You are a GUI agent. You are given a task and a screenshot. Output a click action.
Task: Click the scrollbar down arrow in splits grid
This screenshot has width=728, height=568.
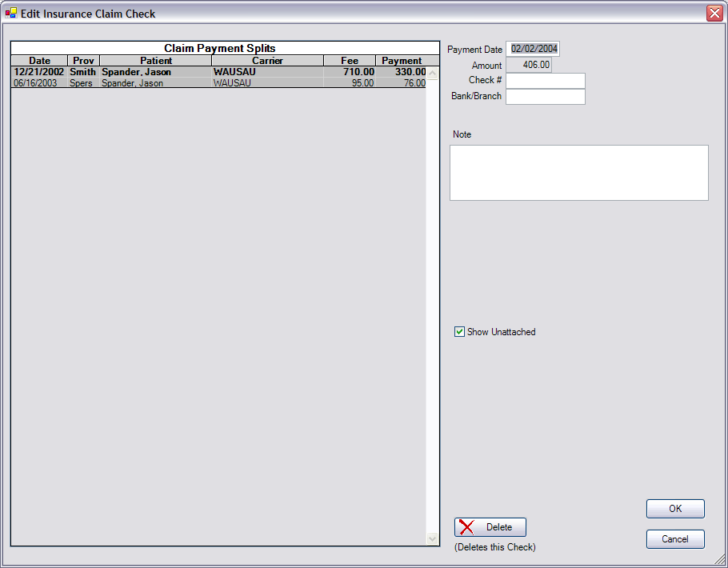(x=433, y=539)
